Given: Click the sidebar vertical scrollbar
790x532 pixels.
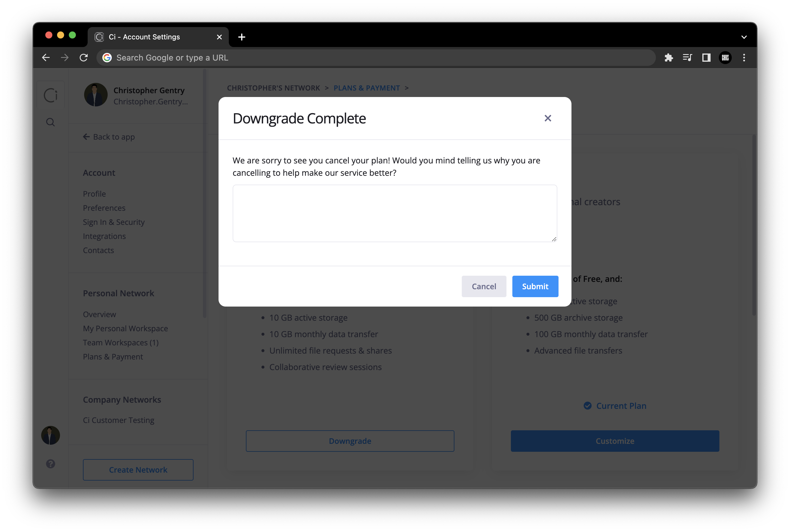Looking at the screenshot, I should tap(205, 193).
